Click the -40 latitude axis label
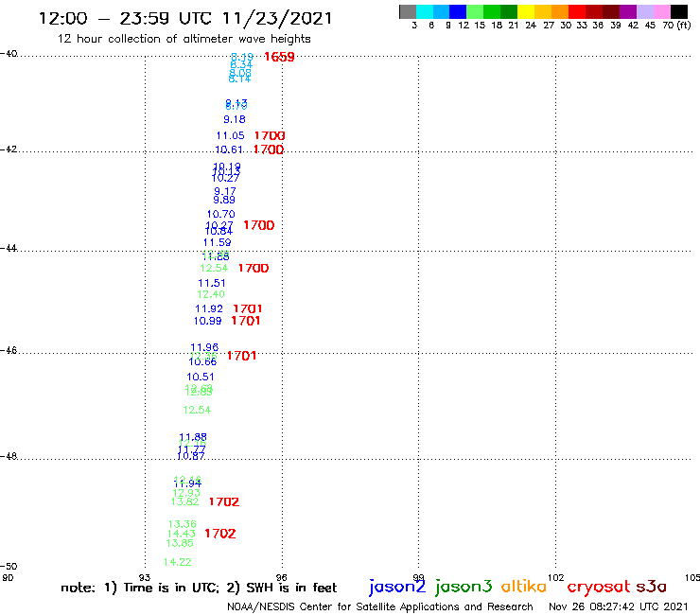This screenshot has width=700, height=615. pos(9,54)
